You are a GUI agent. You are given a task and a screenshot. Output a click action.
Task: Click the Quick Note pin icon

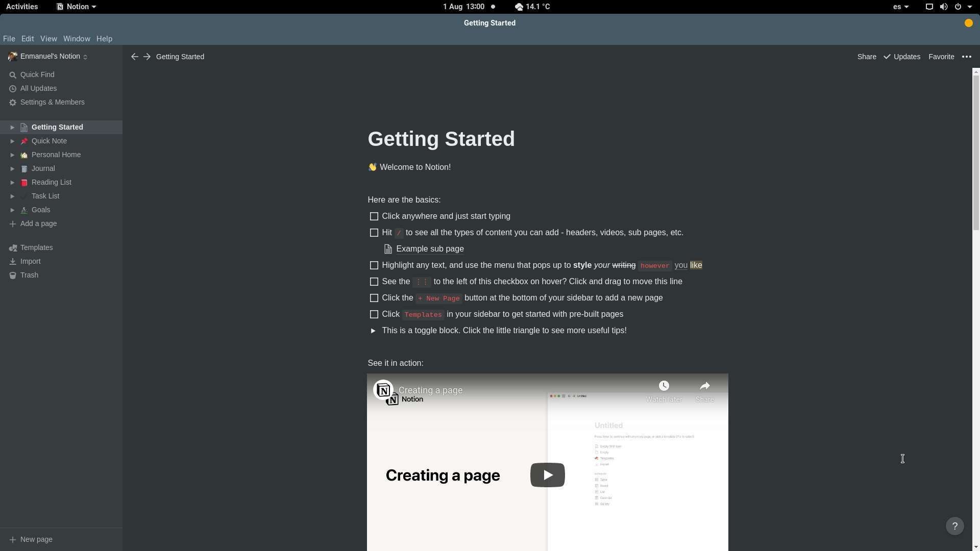[x=24, y=141]
